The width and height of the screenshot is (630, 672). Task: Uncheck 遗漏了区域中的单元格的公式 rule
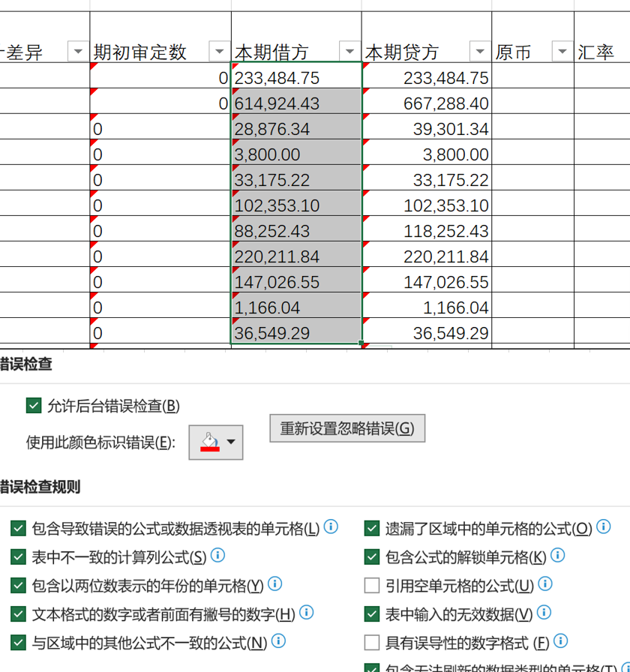[372, 529]
